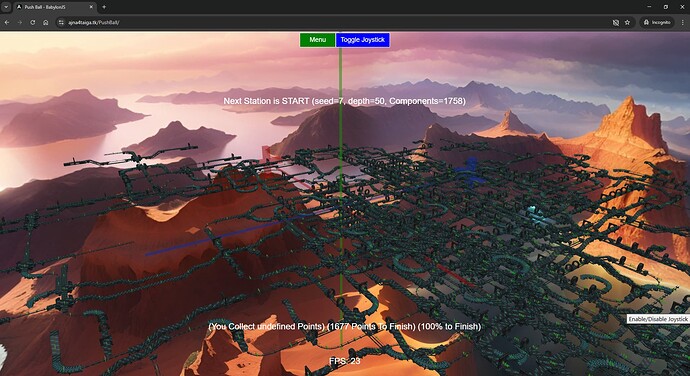This screenshot has height=376, width=690.
Task: Click the address bar URL ajna4taiga.tk/PushBall/
Action: [x=94, y=22]
